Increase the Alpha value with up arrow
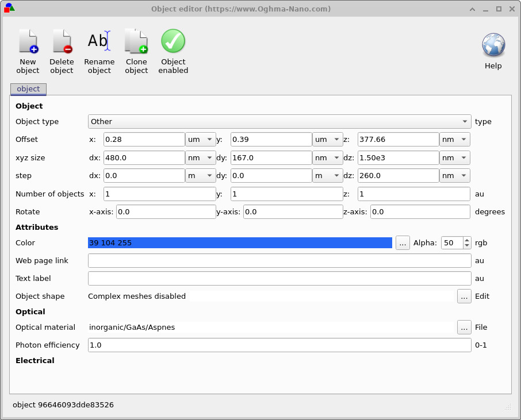The width and height of the screenshot is (521, 420). (466, 240)
